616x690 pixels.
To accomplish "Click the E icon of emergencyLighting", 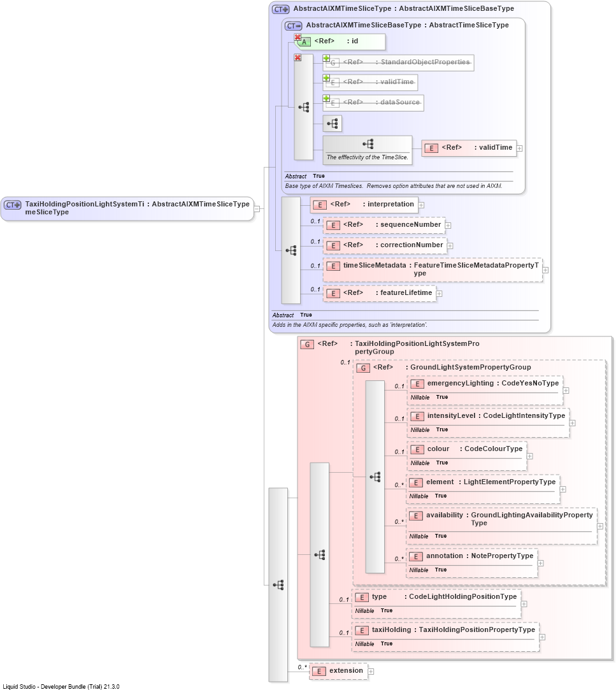I will point(417,384).
